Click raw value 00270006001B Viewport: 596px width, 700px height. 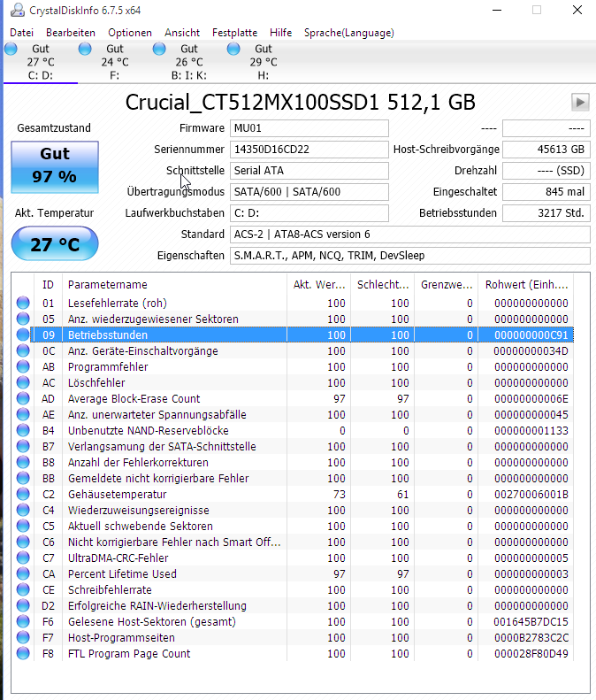click(531, 494)
